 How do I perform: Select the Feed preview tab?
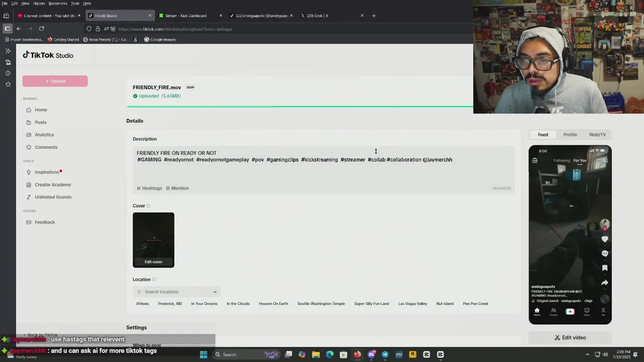[x=543, y=135]
